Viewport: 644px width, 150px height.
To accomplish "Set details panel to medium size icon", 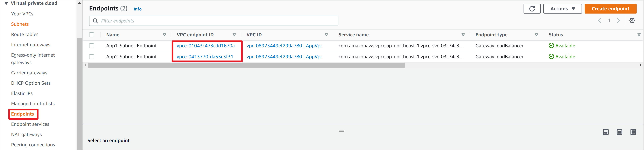I will pos(620,132).
